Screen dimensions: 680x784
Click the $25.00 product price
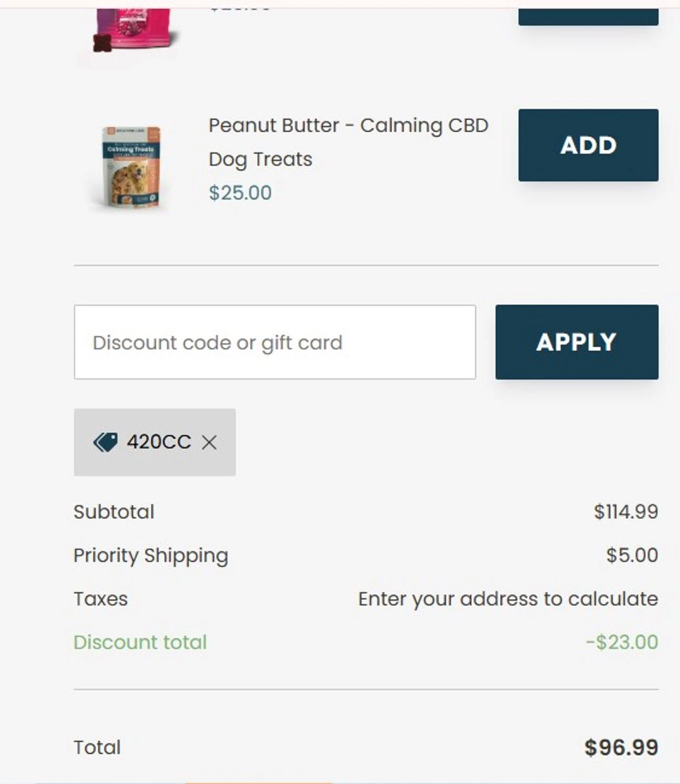[x=240, y=193]
